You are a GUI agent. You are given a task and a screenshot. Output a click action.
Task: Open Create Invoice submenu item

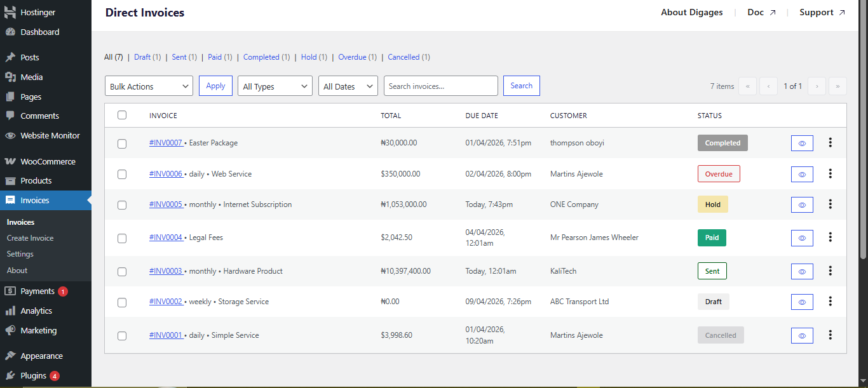coord(30,238)
